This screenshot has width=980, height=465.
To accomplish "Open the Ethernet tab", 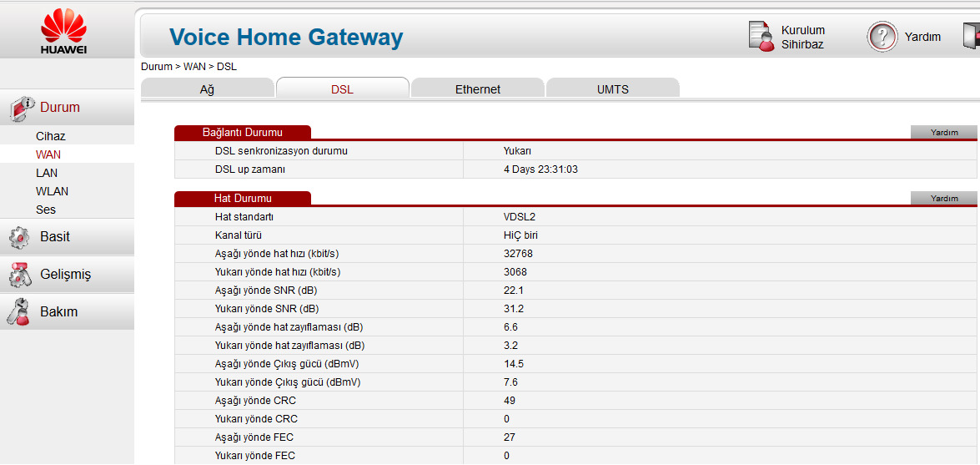I will [478, 89].
